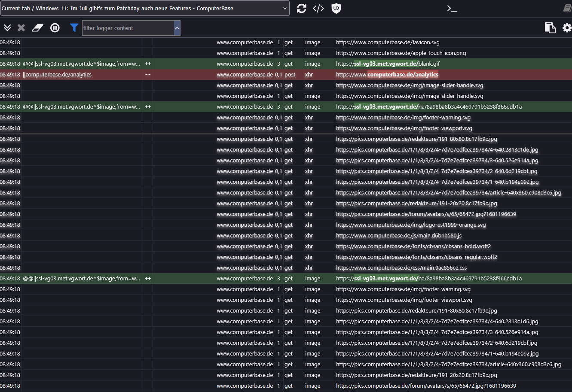Open logger settings gear
This screenshot has width=572, height=392.
[x=567, y=28]
